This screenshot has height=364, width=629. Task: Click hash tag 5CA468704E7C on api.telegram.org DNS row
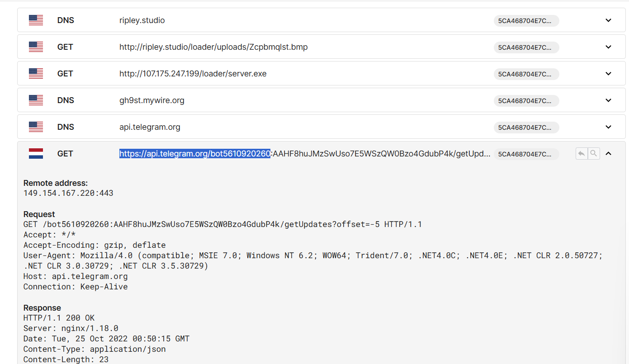point(526,128)
